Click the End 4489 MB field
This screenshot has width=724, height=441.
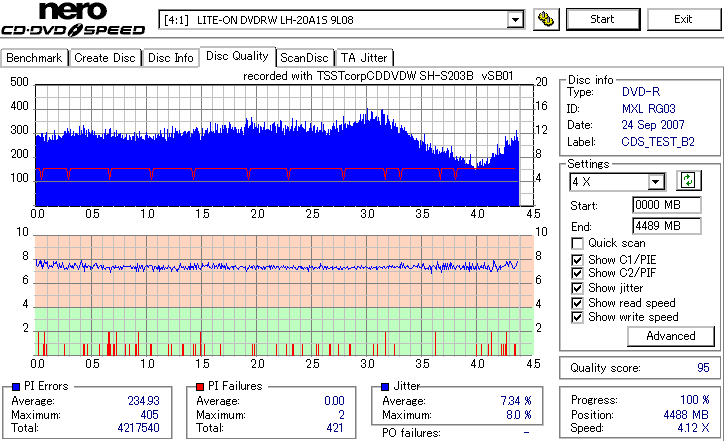click(x=667, y=226)
